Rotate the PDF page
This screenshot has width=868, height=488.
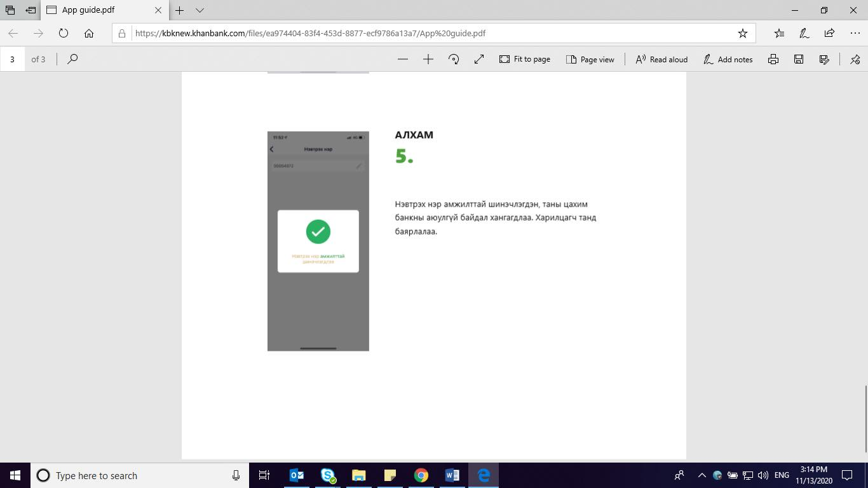[x=454, y=59]
